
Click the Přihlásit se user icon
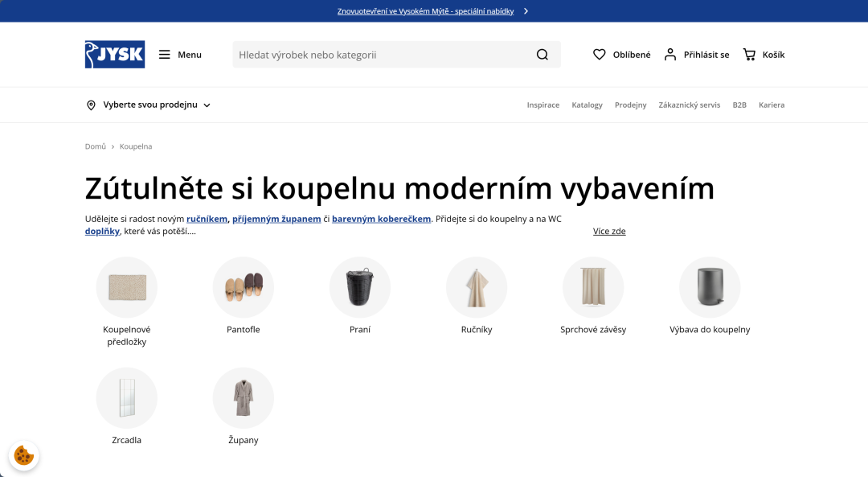click(x=670, y=55)
